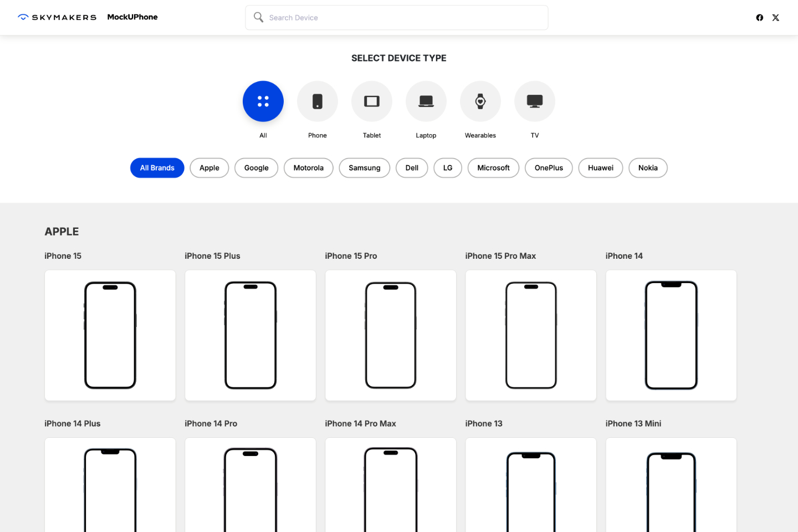Screen dimensions: 798x532
Task: Click the "iPhone 14 Plus" label text
Action: pyautogui.click(x=73, y=423)
